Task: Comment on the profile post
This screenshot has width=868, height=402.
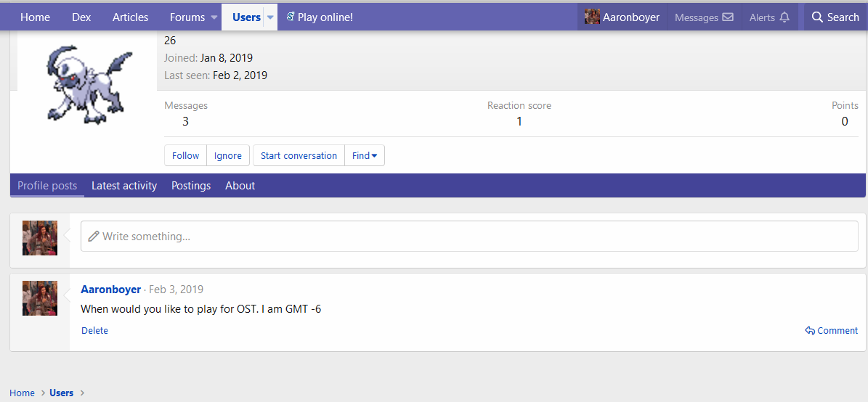Action: (832, 330)
